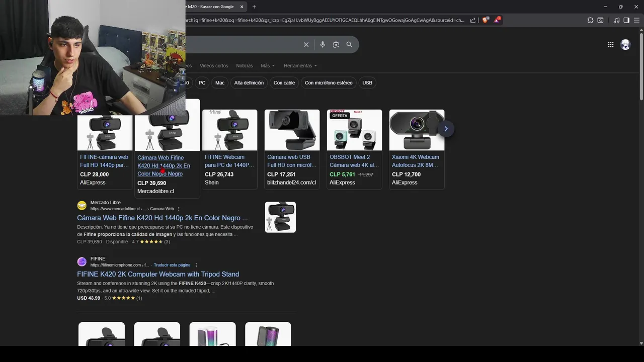
Task: Open FIFINE-cámara web Full HD product title
Action: point(104,161)
